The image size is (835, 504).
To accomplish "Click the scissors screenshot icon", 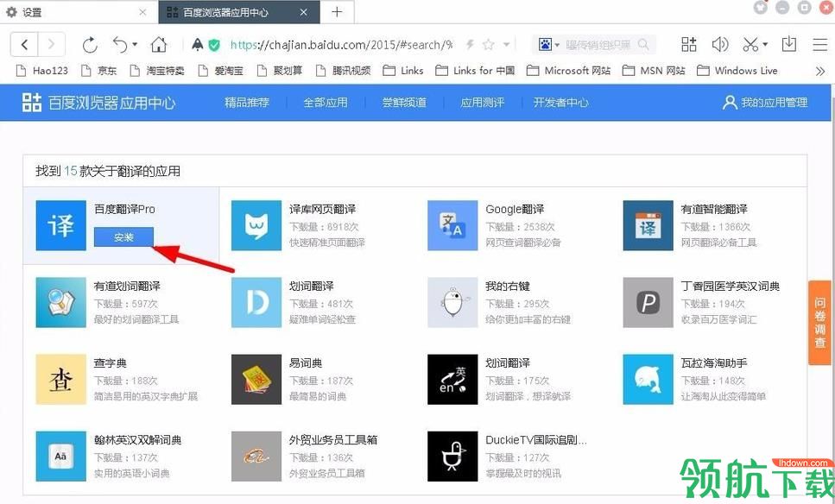I will click(750, 45).
